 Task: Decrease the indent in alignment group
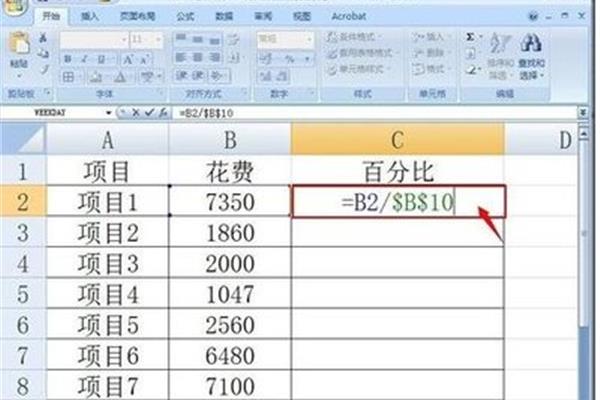tap(182, 75)
